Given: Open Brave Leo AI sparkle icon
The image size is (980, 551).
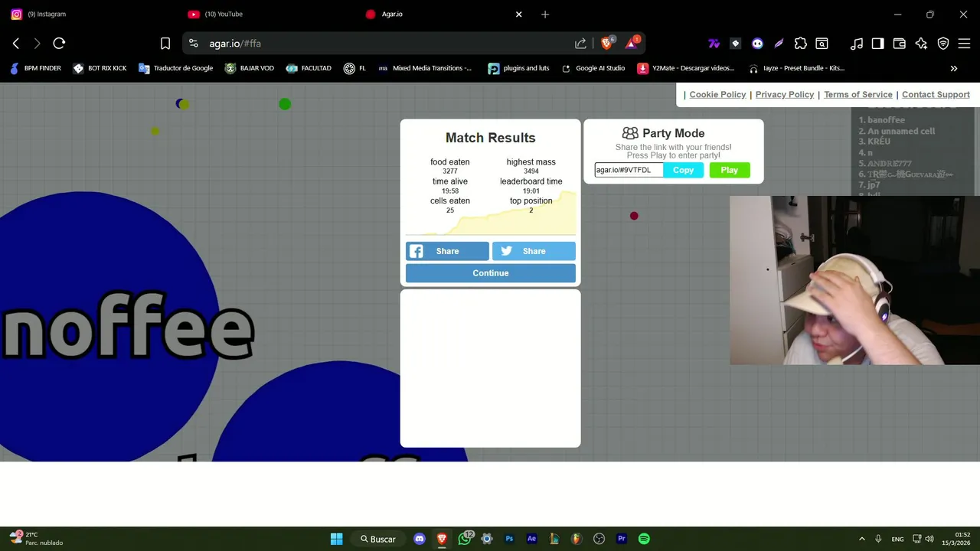Looking at the screenshot, I should click(921, 44).
